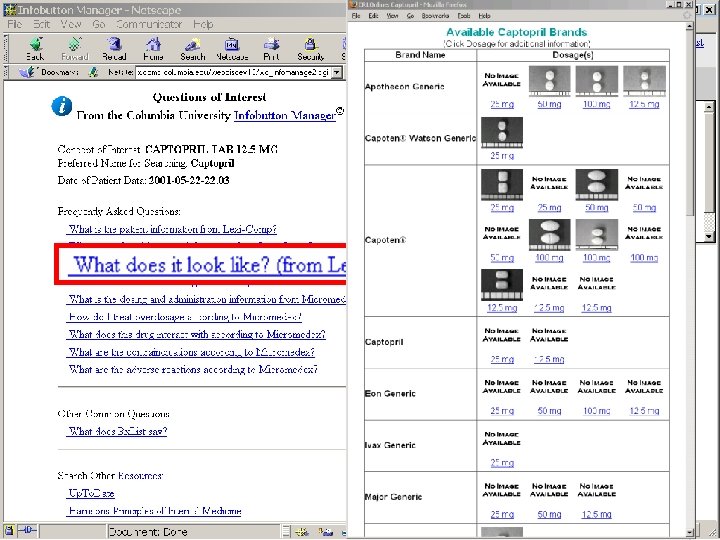Open Ivax Generic 25 mg dosage link
This screenshot has width=720, height=540.
502,463
